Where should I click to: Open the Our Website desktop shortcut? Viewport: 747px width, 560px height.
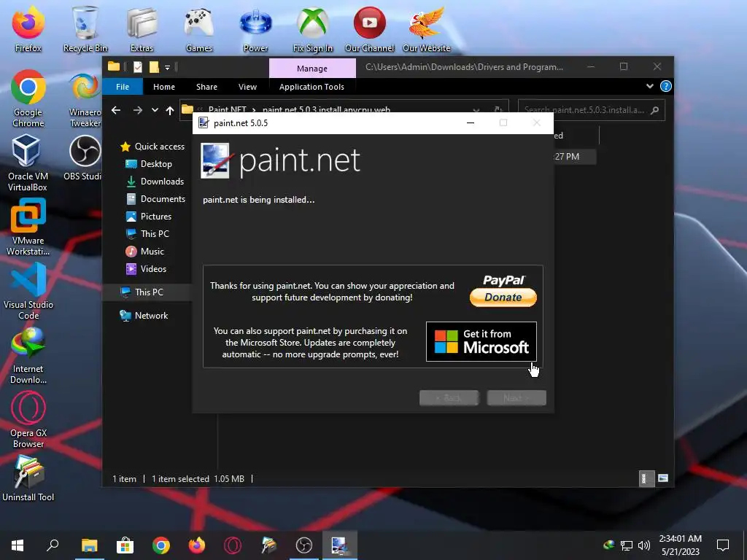426,28
